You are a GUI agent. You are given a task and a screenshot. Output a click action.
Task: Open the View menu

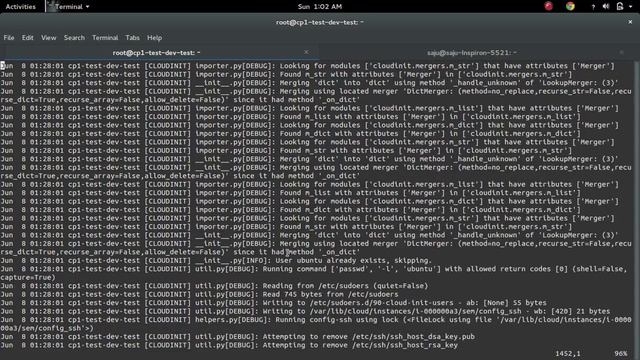coord(49,38)
